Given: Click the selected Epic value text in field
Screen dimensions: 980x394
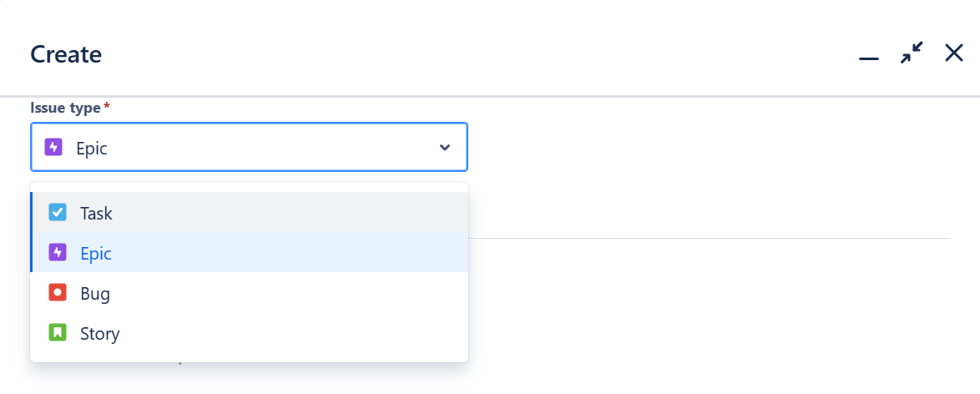Looking at the screenshot, I should coord(92,149).
